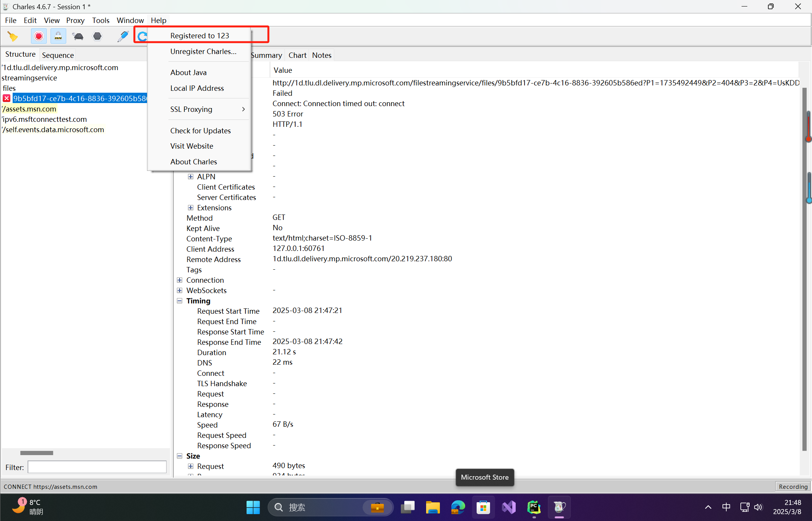Screen dimensions: 812x521
Task: Click the Filter text field
Action: click(x=97, y=467)
